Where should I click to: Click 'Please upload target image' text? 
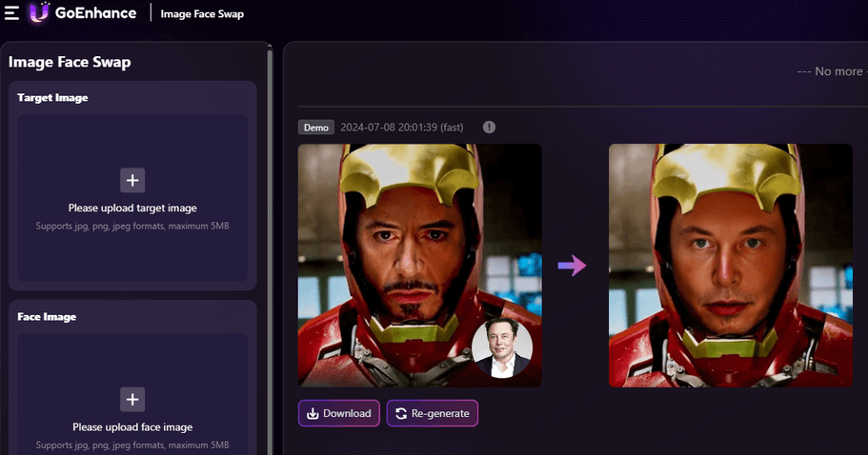coord(132,208)
